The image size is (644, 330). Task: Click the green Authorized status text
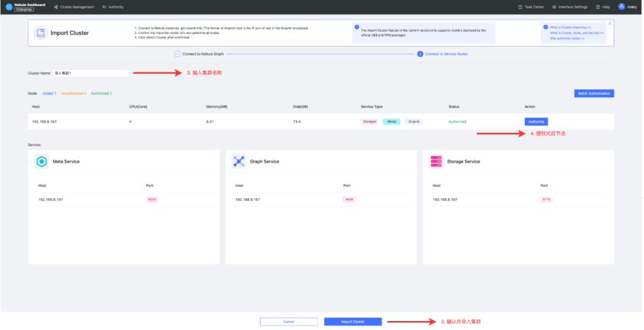tap(457, 122)
